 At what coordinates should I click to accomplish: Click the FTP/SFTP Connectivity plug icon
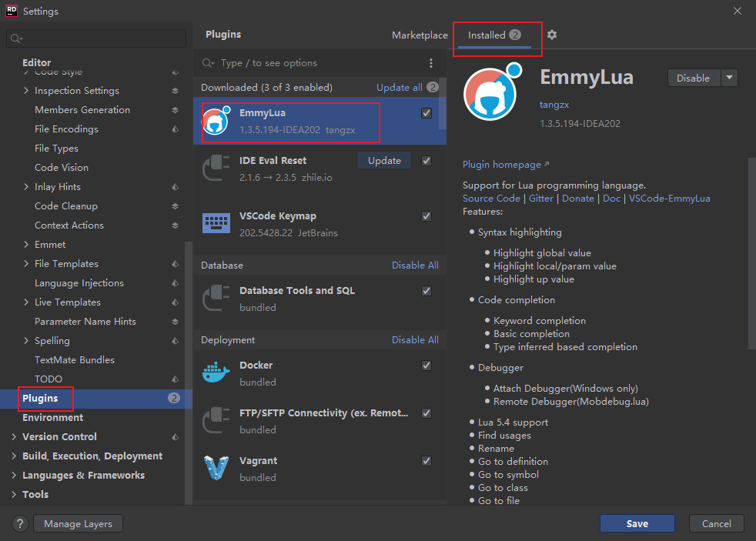point(216,420)
